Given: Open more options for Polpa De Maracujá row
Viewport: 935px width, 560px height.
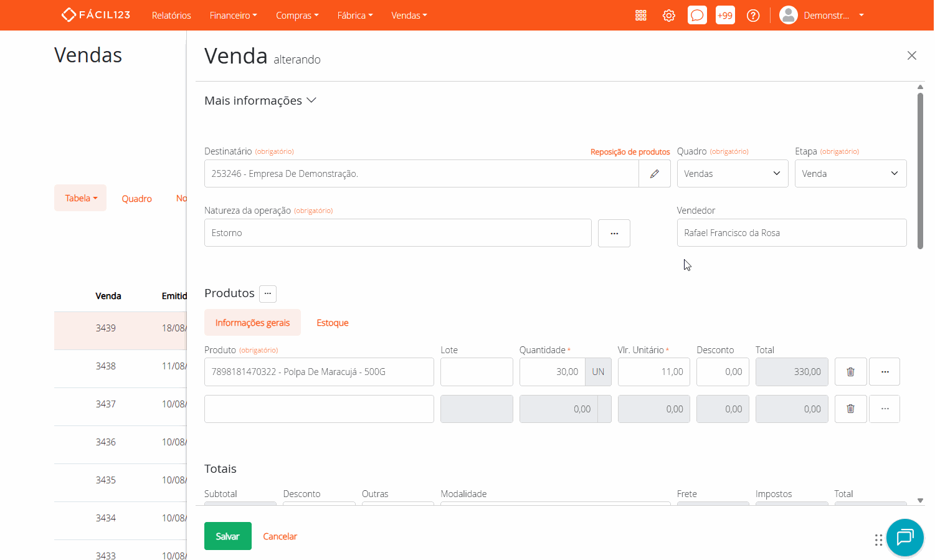Looking at the screenshot, I should pos(885,372).
